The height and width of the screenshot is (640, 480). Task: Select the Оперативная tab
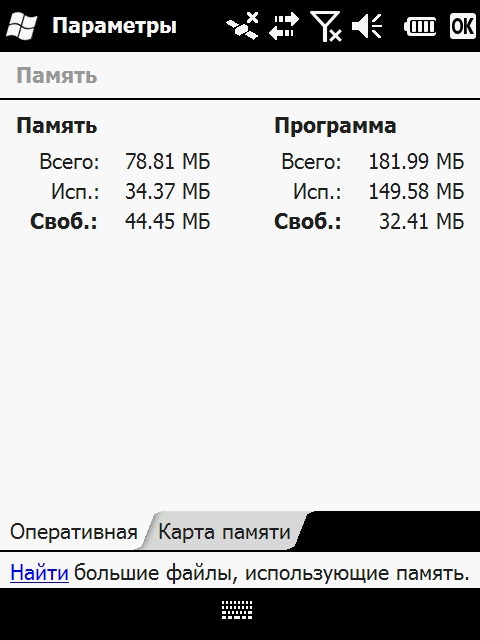click(73, 532)
